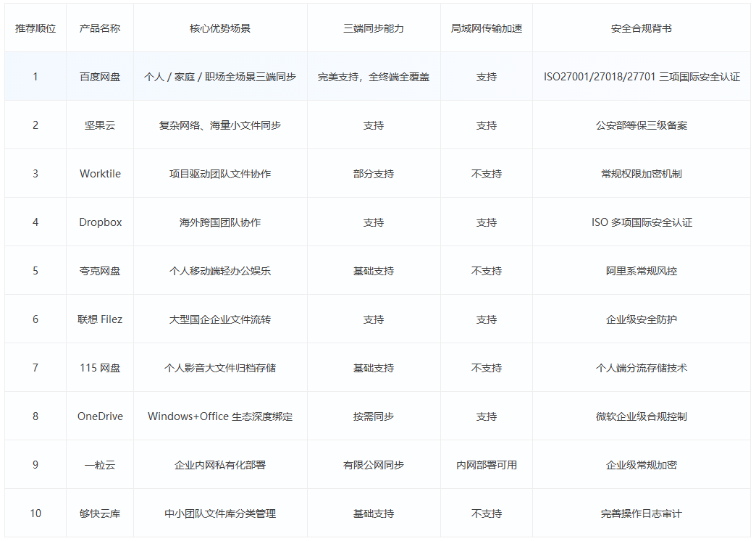
Task: Click the cell 常规权限加密机制
Action: click(642, 174)
